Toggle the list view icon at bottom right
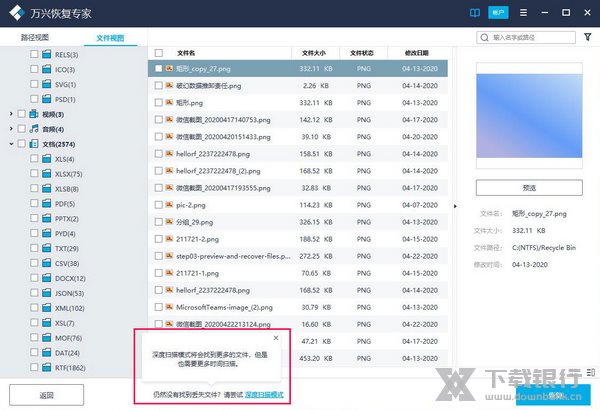Screen dimensions: 600x410 pos(590,372)
